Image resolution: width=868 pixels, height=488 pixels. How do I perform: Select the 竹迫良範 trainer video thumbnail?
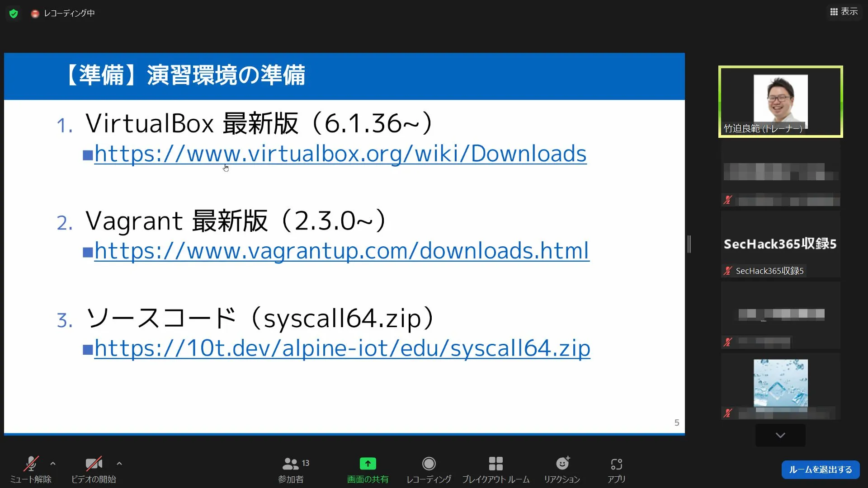click(x=781, y=102)
